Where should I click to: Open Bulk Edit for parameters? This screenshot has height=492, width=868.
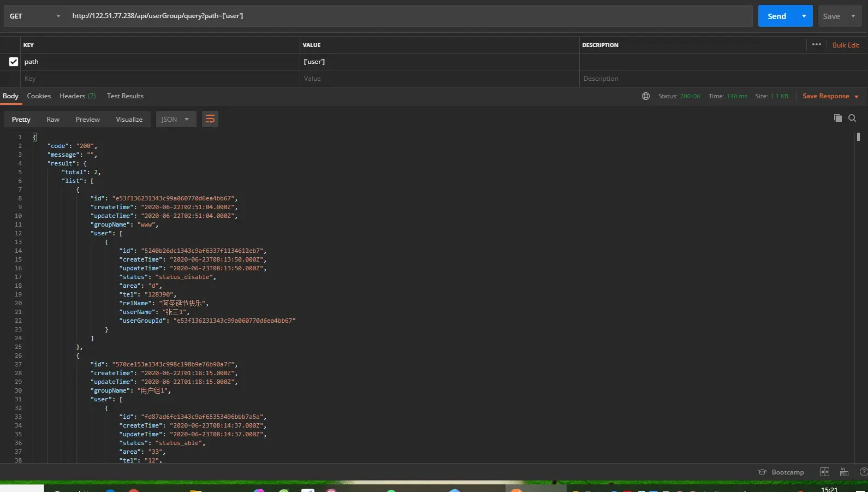tap(846, 45)
